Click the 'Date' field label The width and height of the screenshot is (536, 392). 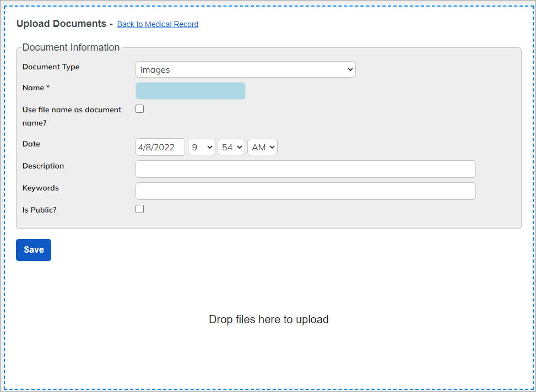pyautogui.click(x=31, y=144)
